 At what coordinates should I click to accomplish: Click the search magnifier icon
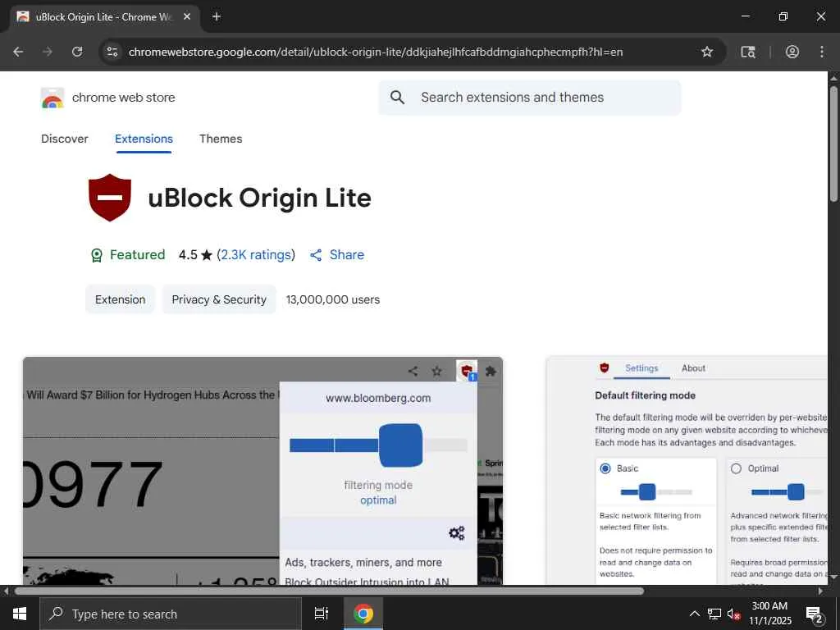tap(397, 98)
